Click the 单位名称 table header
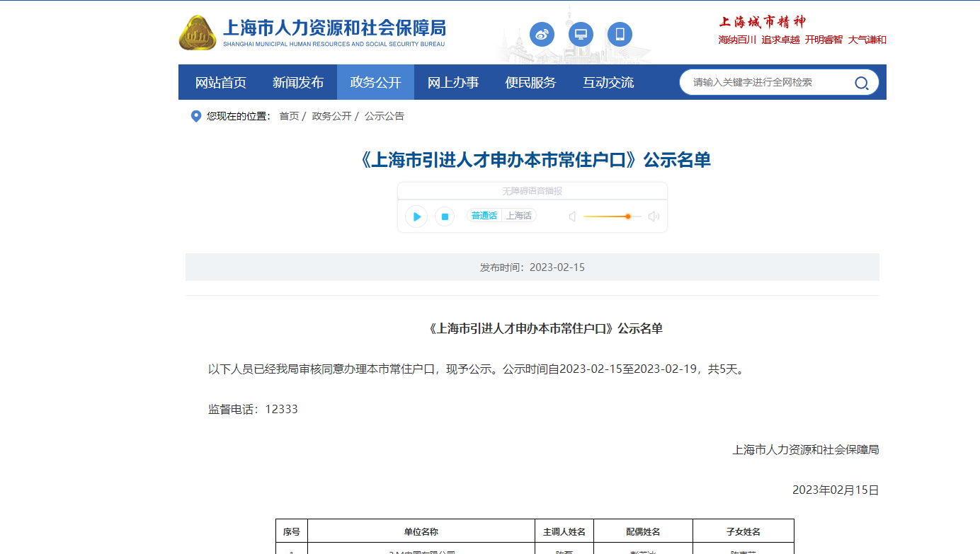 point(421,531)
